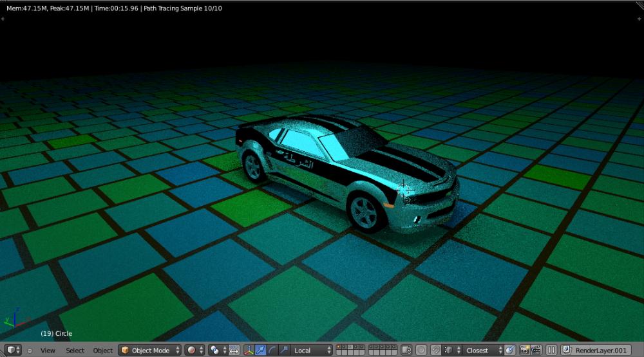644x357 pixels.
Task: Toggle manipulate center points only
Action: [234, 350]
